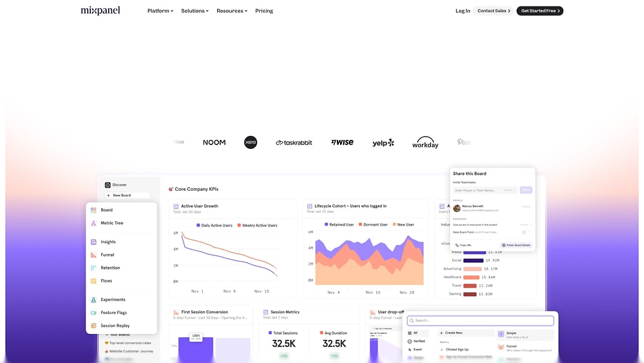Click the All grid icon in search panel
This screenshot has height=363, width=644.
point(410,333)
